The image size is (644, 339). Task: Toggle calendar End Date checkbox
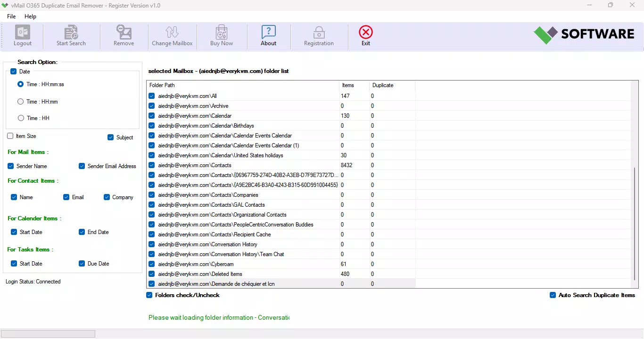pyautogui.click(x=82, y=232)
